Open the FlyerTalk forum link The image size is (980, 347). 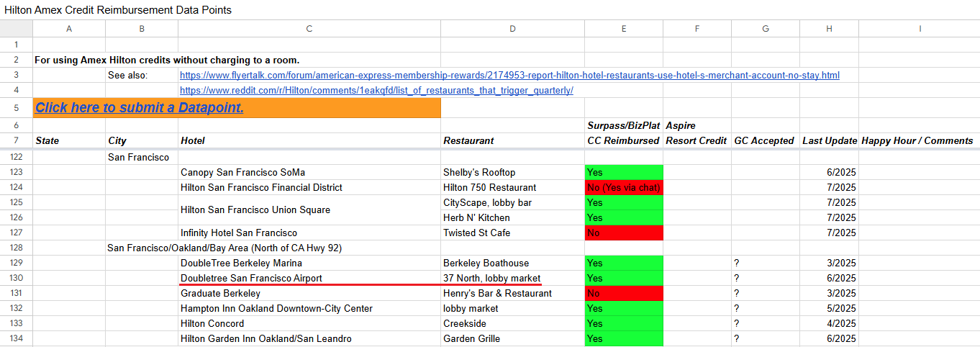[509, 76]
